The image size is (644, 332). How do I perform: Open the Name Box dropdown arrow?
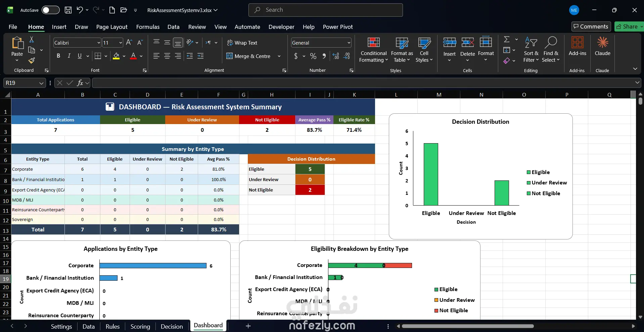click(41, 83)
